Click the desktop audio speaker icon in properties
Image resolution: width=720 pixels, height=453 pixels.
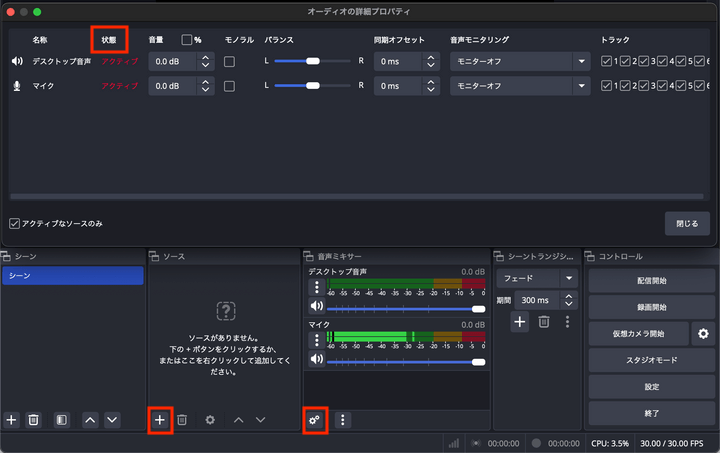click(17, 61)
